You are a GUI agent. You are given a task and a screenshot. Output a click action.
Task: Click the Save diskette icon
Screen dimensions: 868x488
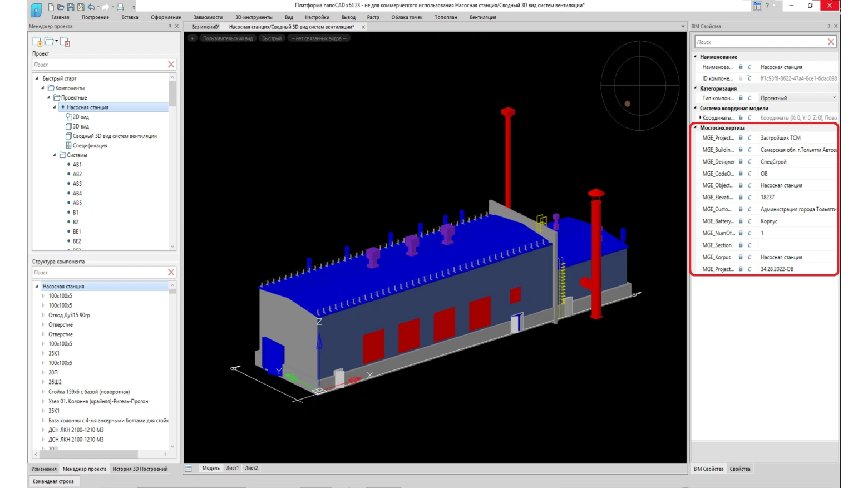(71, 7)
